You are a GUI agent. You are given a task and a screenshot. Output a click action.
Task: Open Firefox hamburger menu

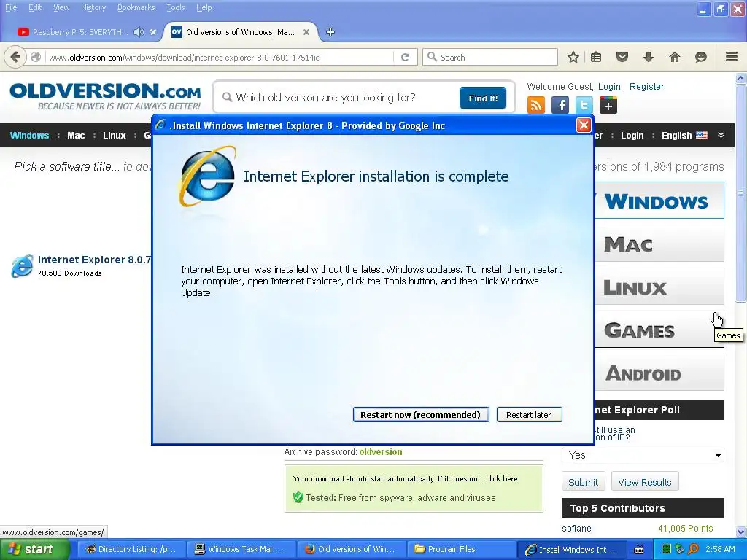732,57
